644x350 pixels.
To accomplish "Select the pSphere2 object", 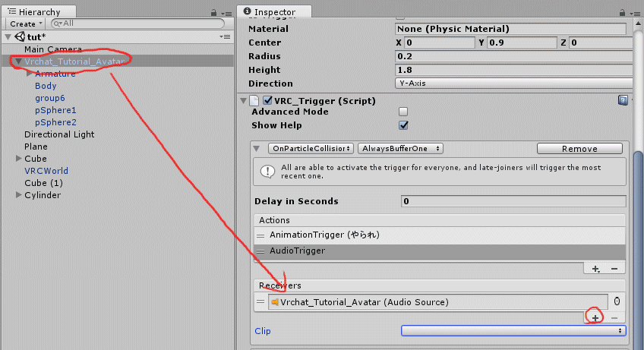I will pos(55,122).
